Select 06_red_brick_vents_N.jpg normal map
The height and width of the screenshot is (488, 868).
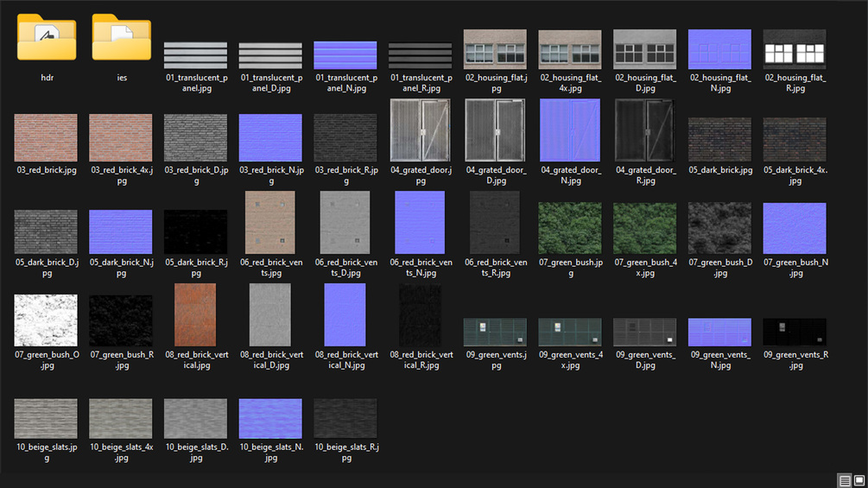pos(420,223)
